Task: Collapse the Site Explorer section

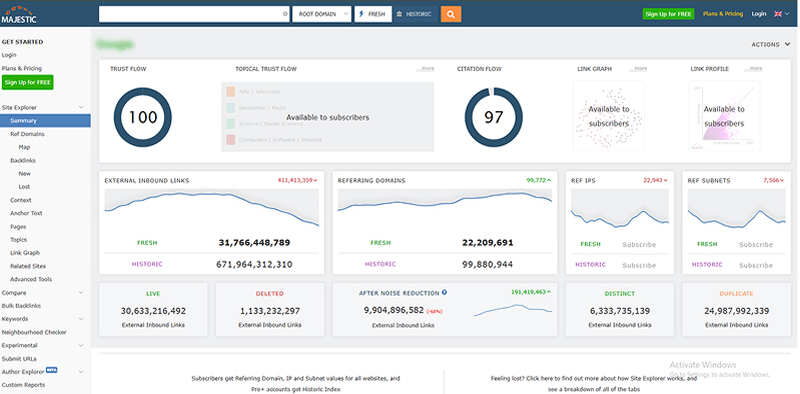Action: coord(81,108)
